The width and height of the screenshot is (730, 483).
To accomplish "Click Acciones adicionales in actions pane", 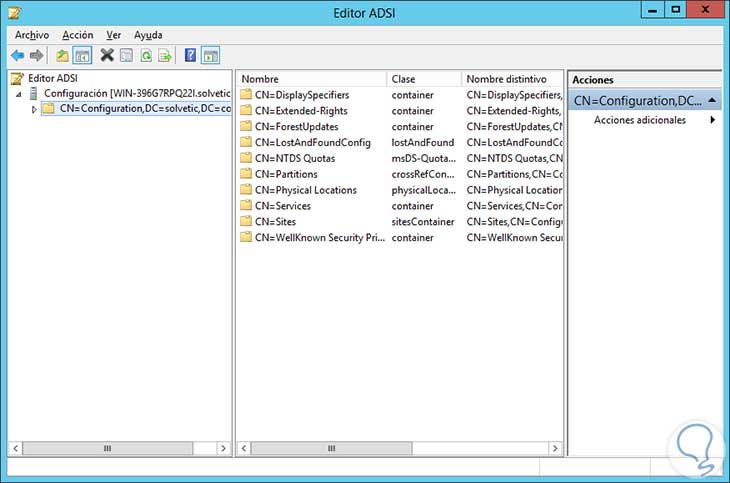I will pyautogui.click(x=640, y=120).
